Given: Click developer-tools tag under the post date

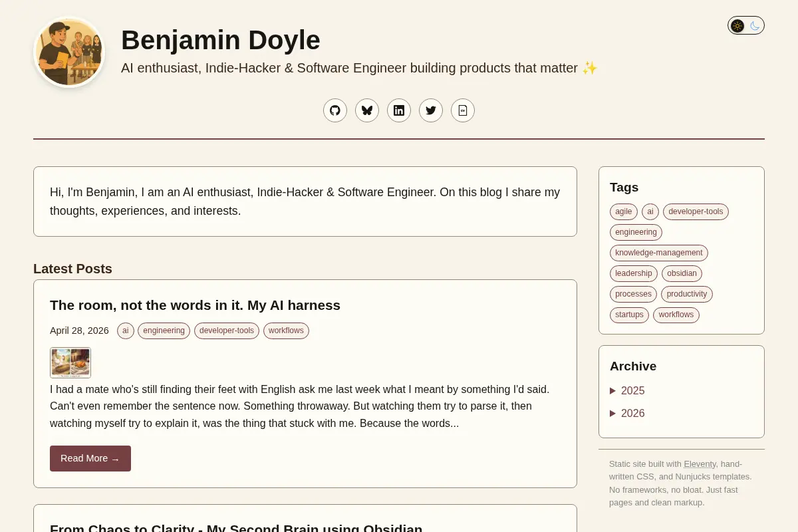Looking at the screenshot, I should (227, 331).
